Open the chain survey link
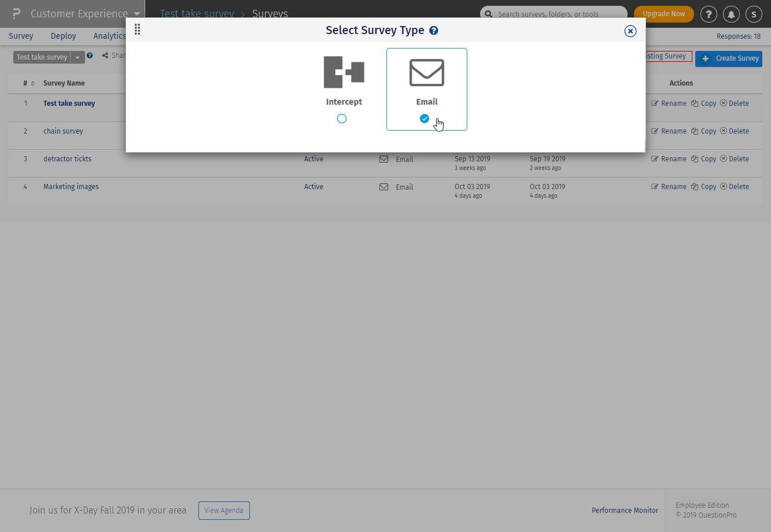The image size is (771, 532). (x=63, y=131)
